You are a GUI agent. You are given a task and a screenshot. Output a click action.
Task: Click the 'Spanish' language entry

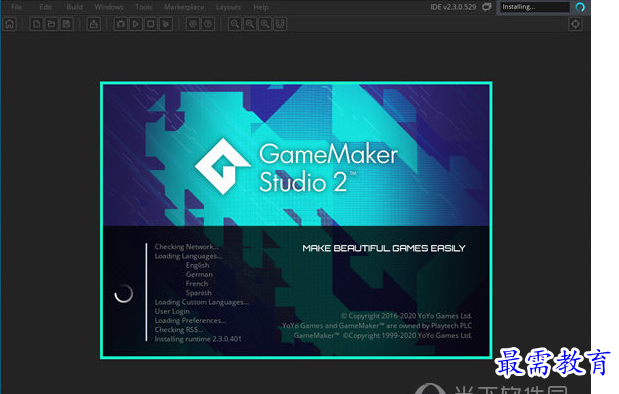[x=199, y=293]
